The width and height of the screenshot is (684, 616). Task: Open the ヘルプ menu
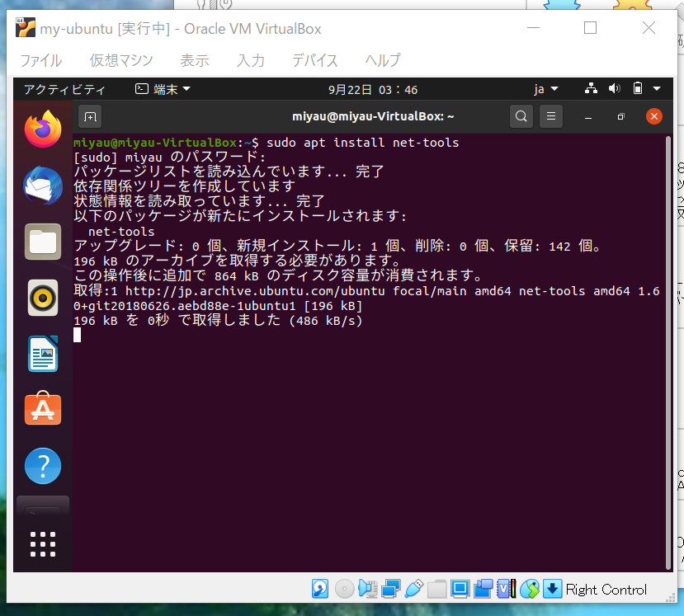click(383, 60)
